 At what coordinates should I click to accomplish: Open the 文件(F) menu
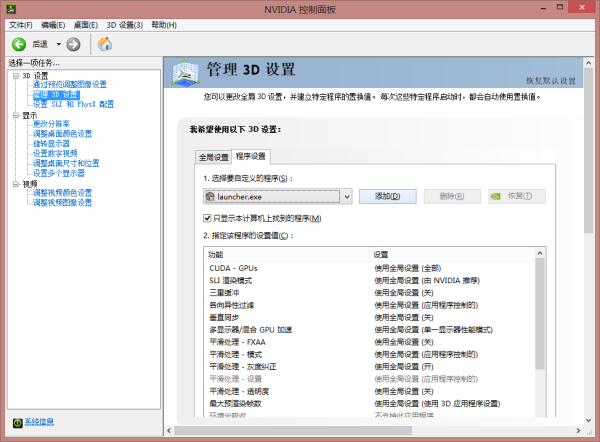tap(21, 25)
